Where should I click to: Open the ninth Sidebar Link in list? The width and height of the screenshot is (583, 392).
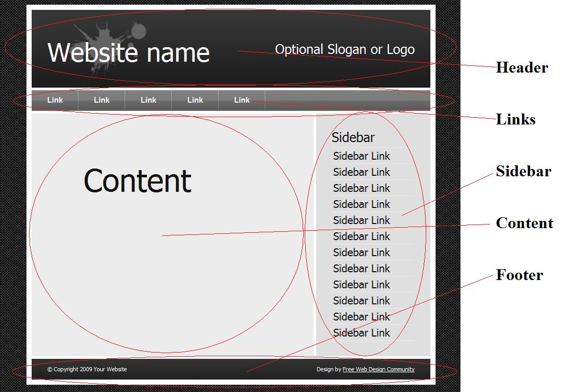361,285
